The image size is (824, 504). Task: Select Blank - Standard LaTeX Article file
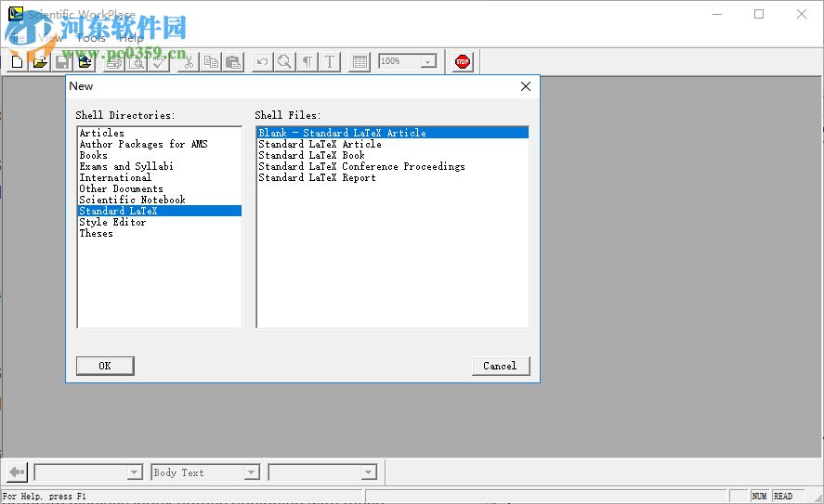point(393,133)
